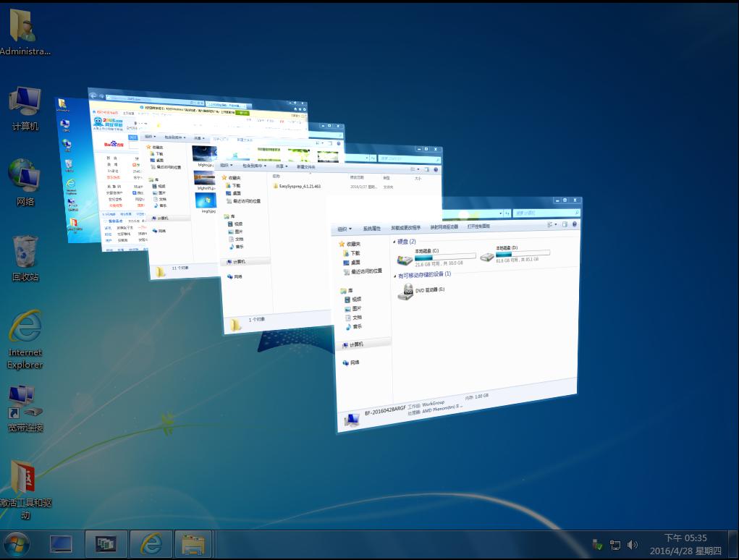Click Windows Explorer folder on the taskbar
The height and width of the screenshot is (560, 739).
193,545
